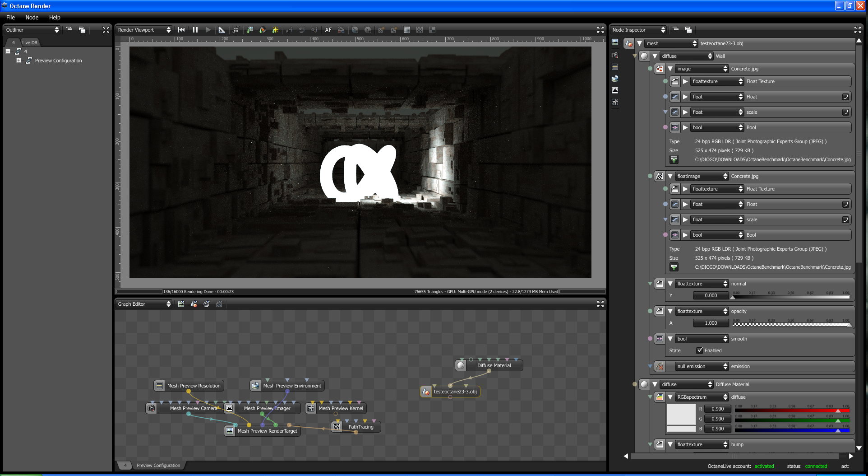Restart the render with the rewind button
Screen dimensions: 868x476
click(x=181, y=30)
